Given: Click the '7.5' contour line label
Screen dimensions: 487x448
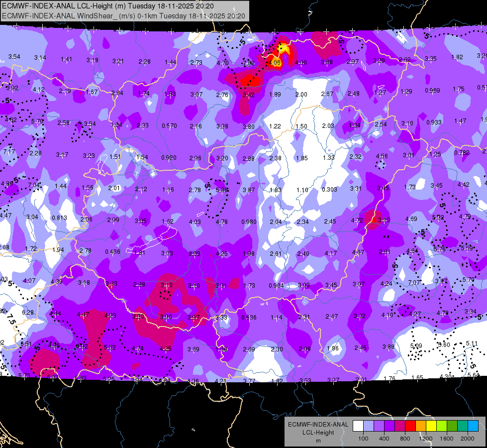Looking at the screenshot, I should click(10, 320).
